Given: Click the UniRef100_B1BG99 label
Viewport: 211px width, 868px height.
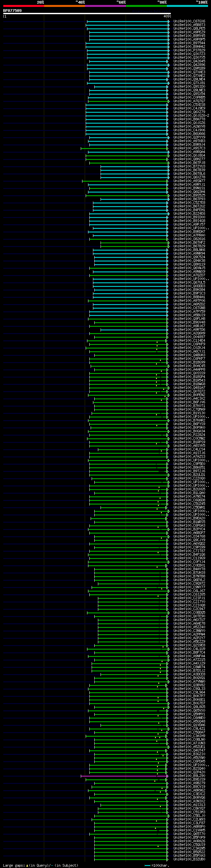Looking at the screenshot, I should (x=189, y=362).
